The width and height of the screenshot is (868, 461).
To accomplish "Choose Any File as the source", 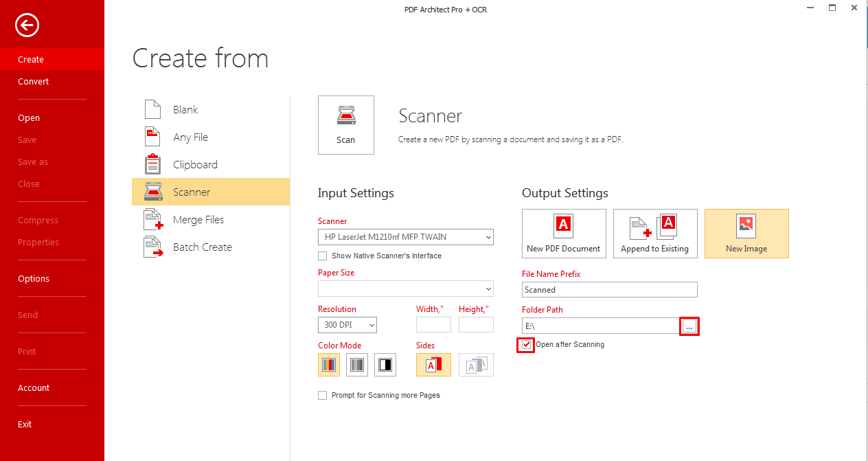I will (210, 137).
